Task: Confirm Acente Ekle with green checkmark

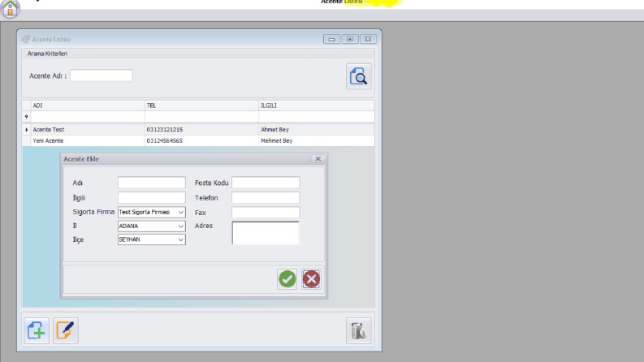Action: (x=287, y=279)
